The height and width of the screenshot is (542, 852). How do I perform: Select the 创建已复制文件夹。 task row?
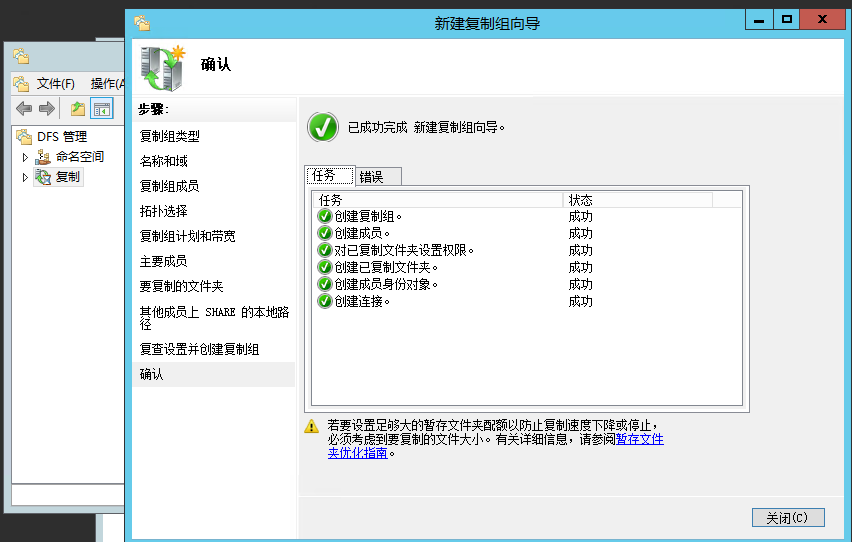527,267
